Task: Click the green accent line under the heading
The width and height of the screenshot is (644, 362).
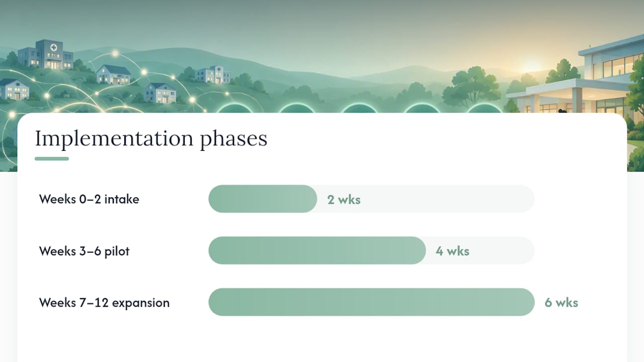Action: click(52, 158)
